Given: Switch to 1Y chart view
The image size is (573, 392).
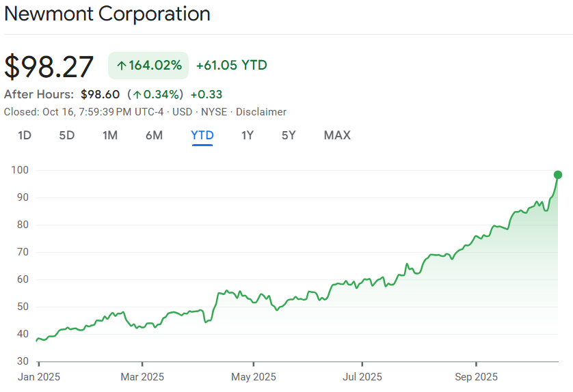Looking at the screenshot, I should (x=248, y=135).
